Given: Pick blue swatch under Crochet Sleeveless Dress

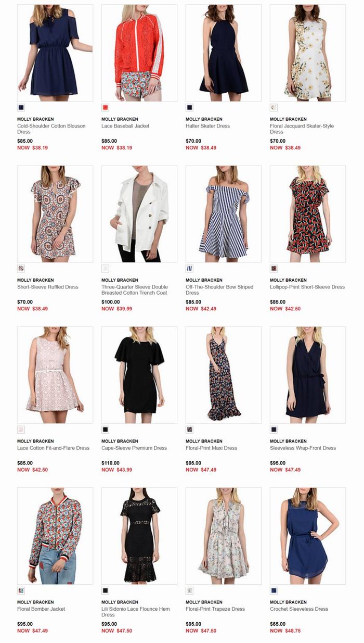Looking at the screenshot, I should point(274,590).
